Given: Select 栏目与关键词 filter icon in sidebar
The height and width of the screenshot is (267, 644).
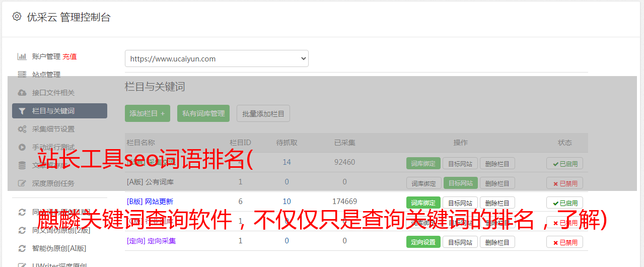Looking at the screenshot, I should coord(22,111).
